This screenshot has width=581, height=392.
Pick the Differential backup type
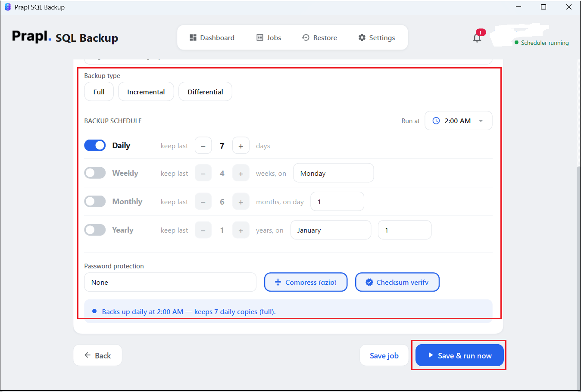[205, 92]
